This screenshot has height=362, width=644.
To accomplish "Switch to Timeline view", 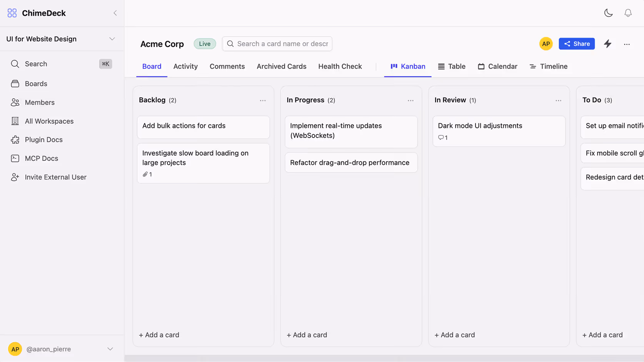I will tap(549, 66).
